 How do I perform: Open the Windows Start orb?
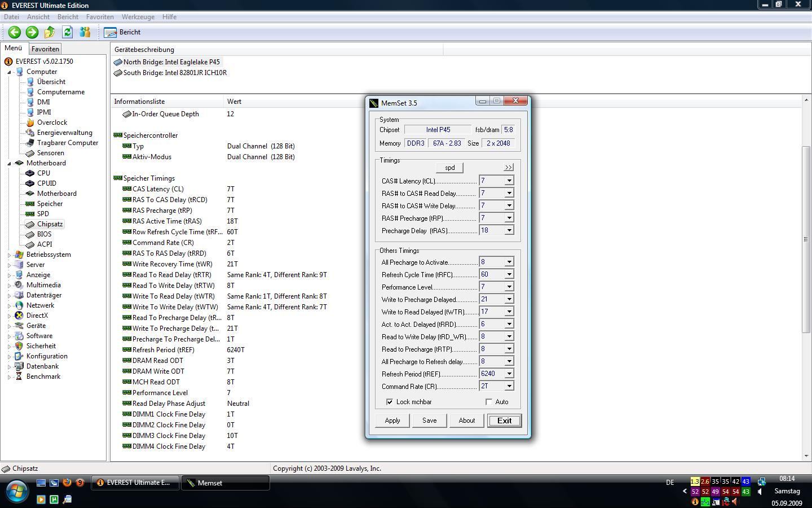pyautogui.click(x=16, y=491)
